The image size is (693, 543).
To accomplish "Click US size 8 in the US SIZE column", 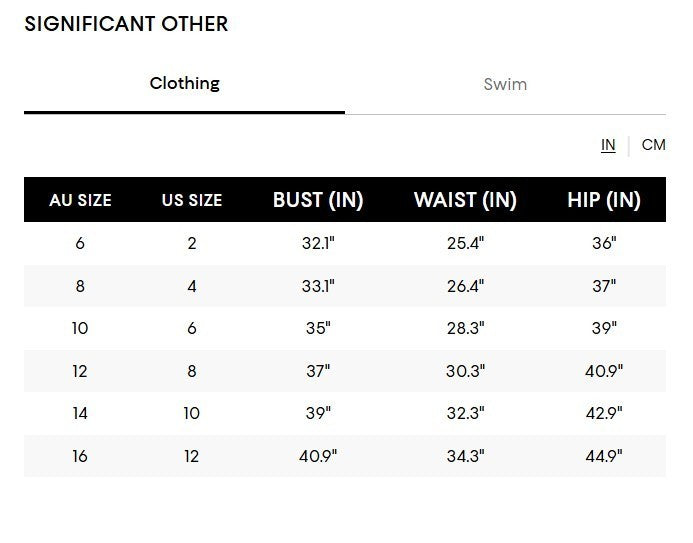I will (x=192, y=371).
